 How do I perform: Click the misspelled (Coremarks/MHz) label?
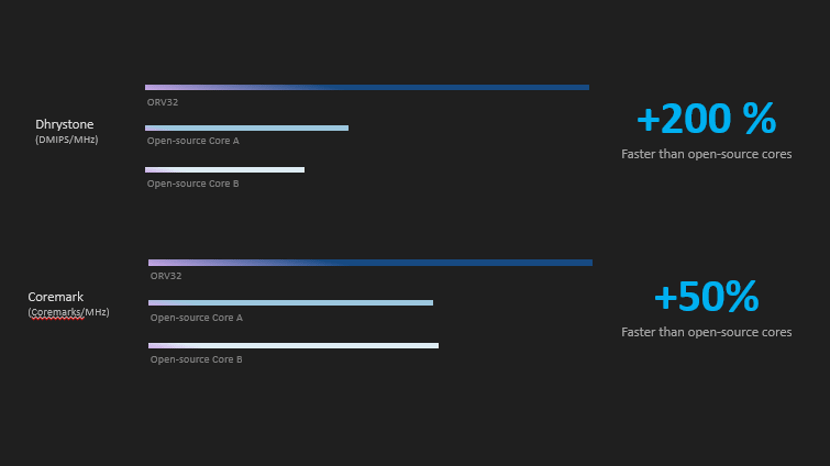click(69, 312)
